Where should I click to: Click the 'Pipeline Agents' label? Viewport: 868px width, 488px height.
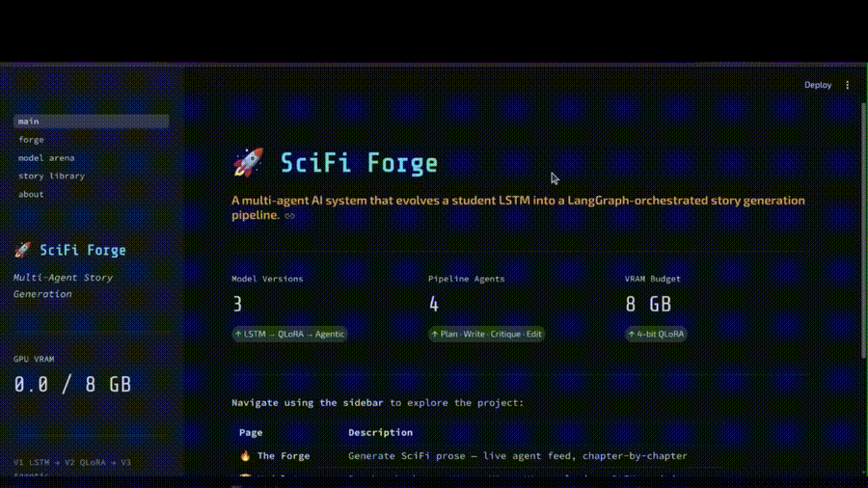click(x=466, y=279)
